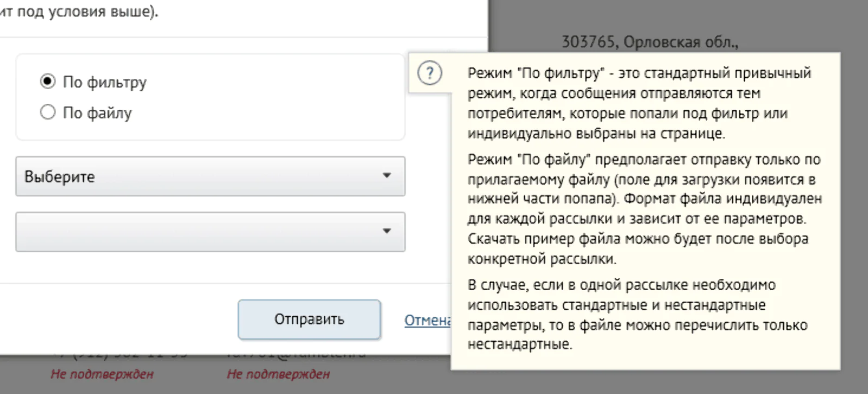Click the tooltip paragraph starting "Режим "По файлу""

click(644, 209)
